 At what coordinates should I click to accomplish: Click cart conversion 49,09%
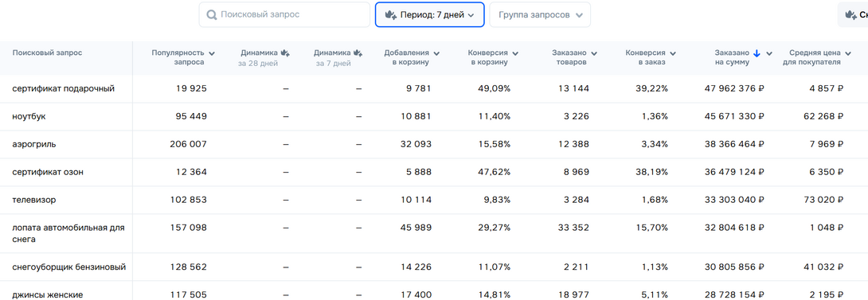click(x=494, y=88)
